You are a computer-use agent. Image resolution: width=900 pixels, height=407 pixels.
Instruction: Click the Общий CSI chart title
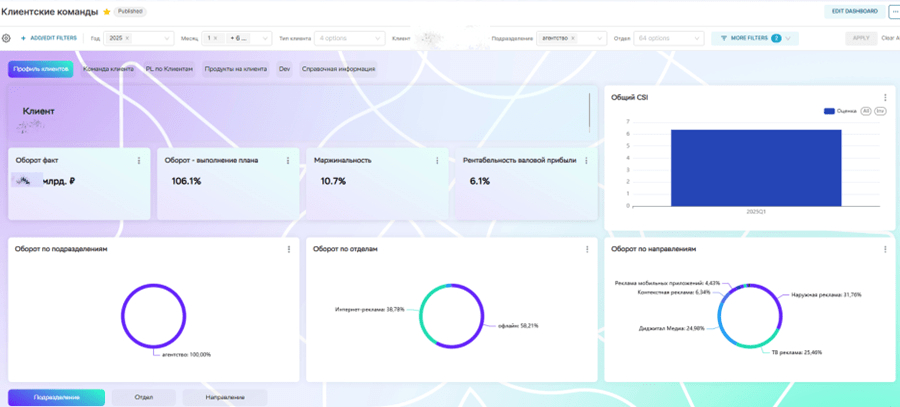coord(630,98)
